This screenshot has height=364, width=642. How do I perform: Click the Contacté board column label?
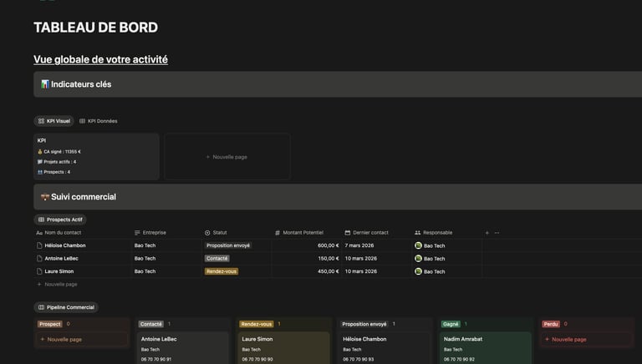click(x=150, y=324)
